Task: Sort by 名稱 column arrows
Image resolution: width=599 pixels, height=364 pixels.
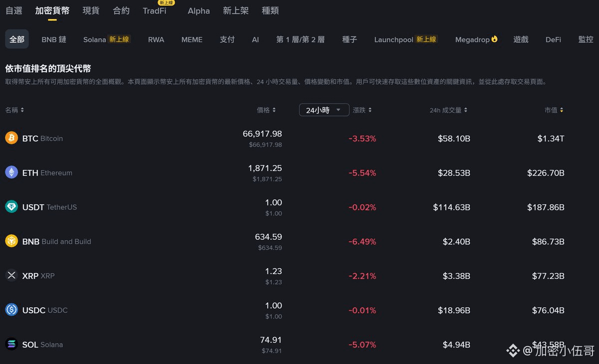Action: click(x=22, y=110)
